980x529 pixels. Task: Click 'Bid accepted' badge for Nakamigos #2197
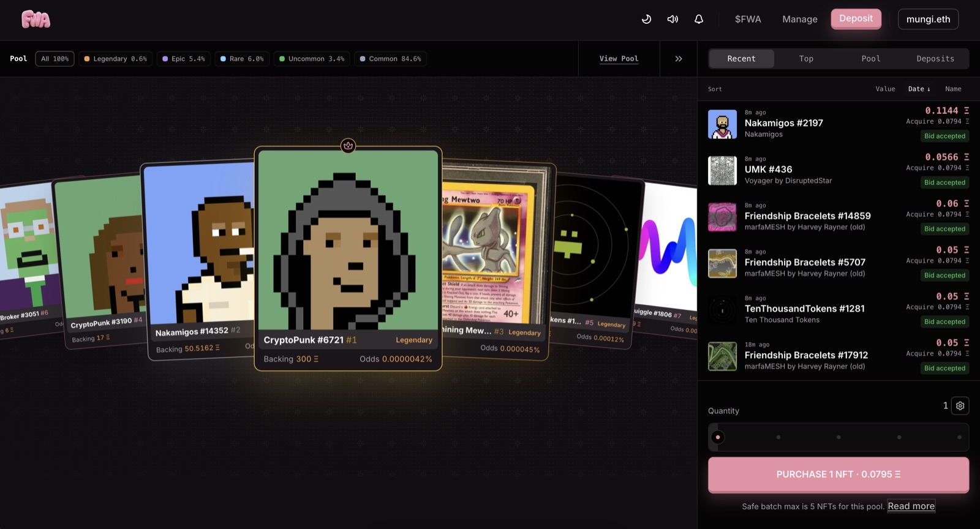(944, 136)
